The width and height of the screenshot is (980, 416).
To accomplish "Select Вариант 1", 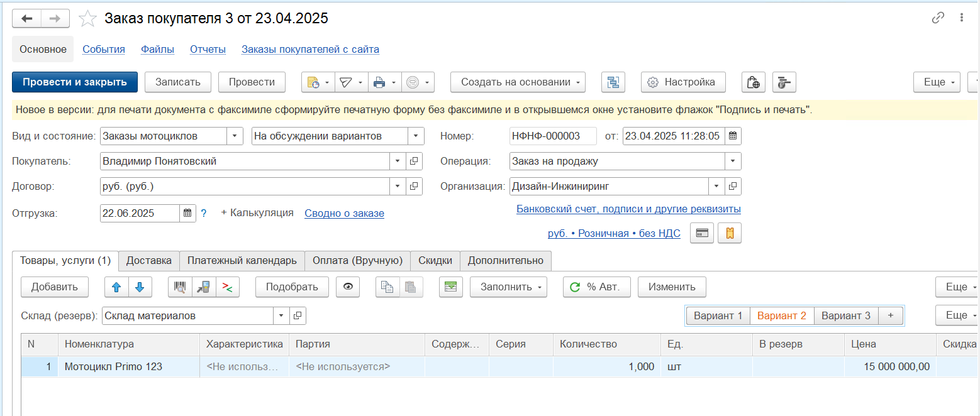I will (x=718, y=316).
